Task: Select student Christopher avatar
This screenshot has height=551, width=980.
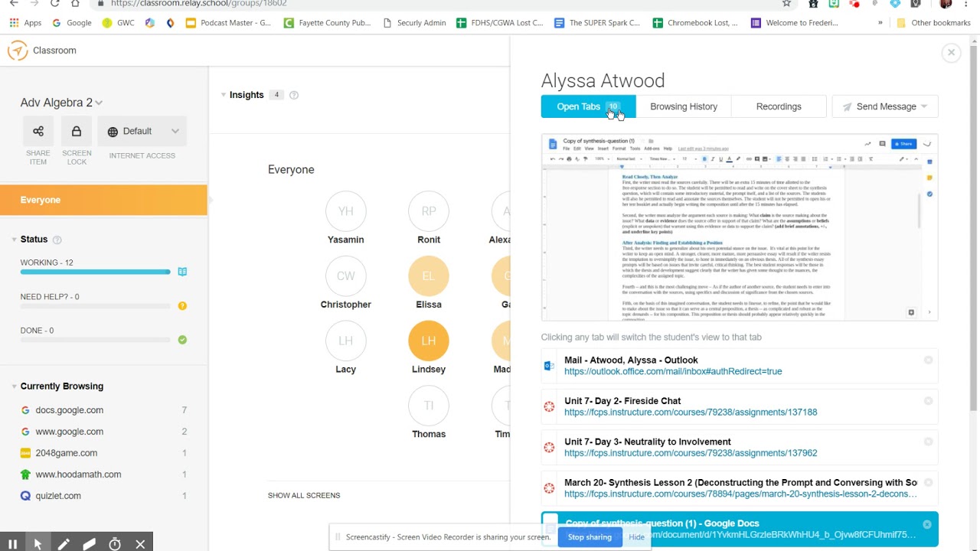Action: 346,276
